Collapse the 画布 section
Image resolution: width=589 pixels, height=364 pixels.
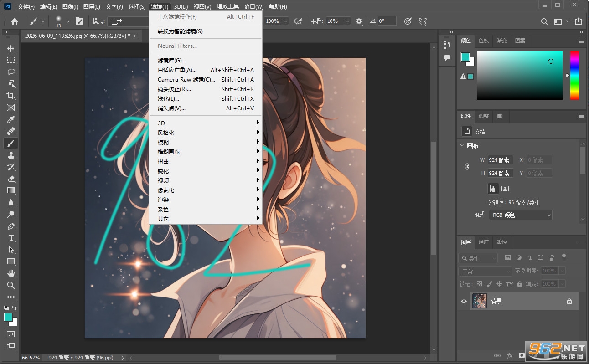point(461,146)
